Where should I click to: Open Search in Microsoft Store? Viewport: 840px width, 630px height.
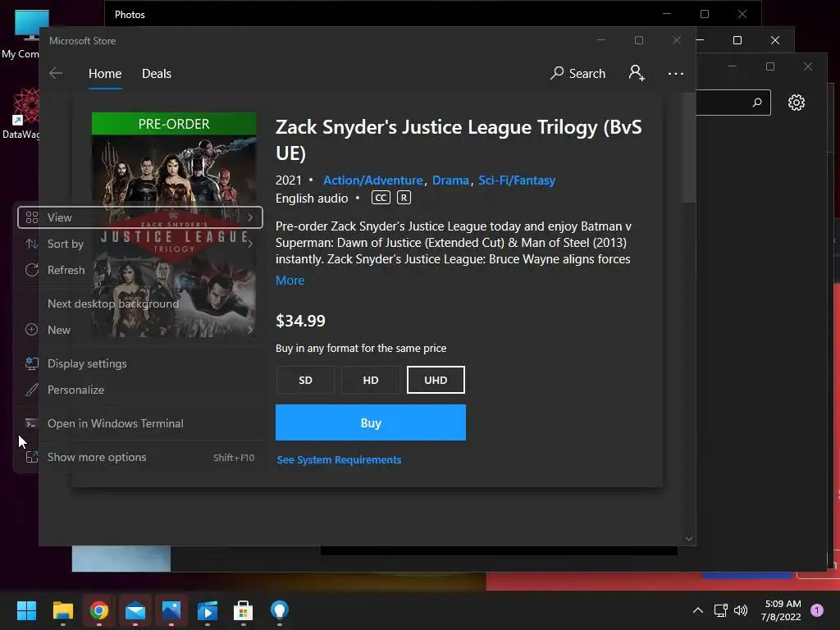(578, 73)
